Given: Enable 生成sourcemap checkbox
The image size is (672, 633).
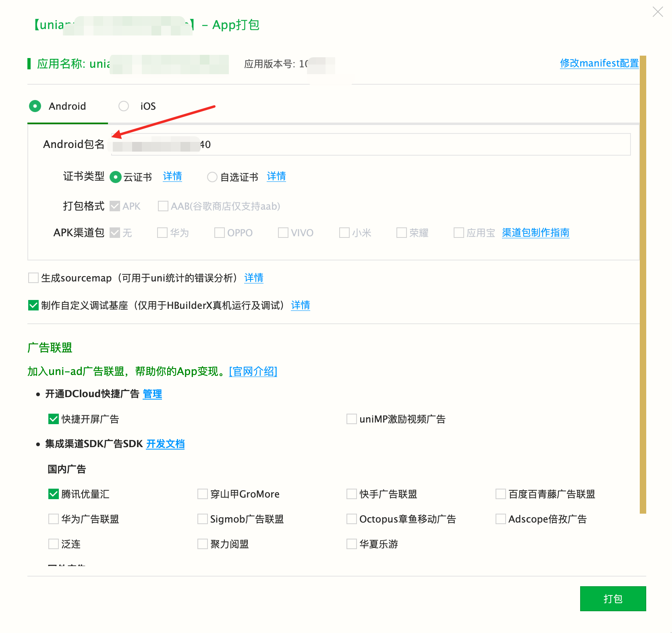Looking at the screenshot, I should [x=33, y=278].
